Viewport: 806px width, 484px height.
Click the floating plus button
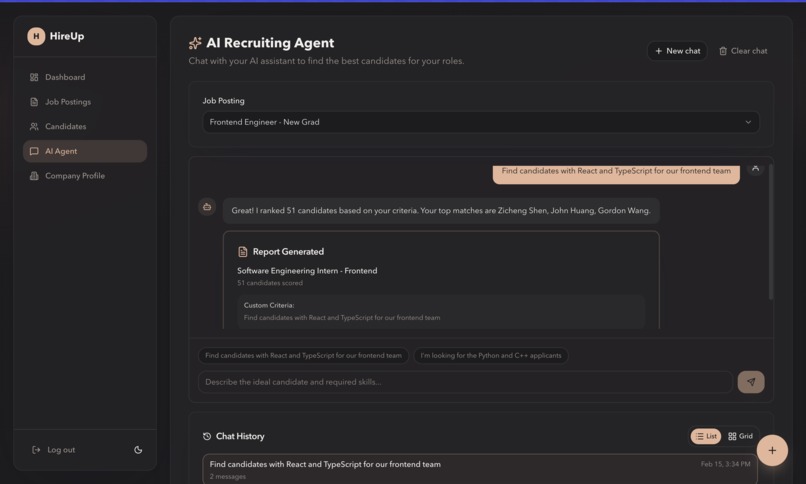[772, 451]
